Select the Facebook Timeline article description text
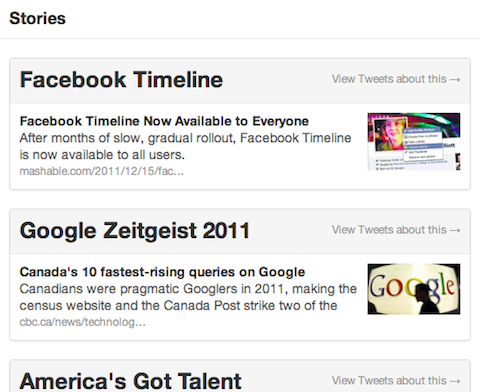 click(185, 146)
